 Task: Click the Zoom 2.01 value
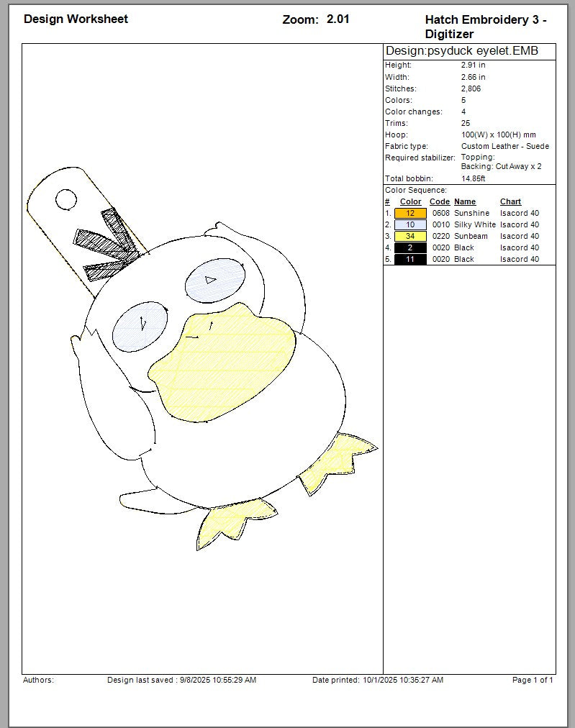(x=338, y=19)
